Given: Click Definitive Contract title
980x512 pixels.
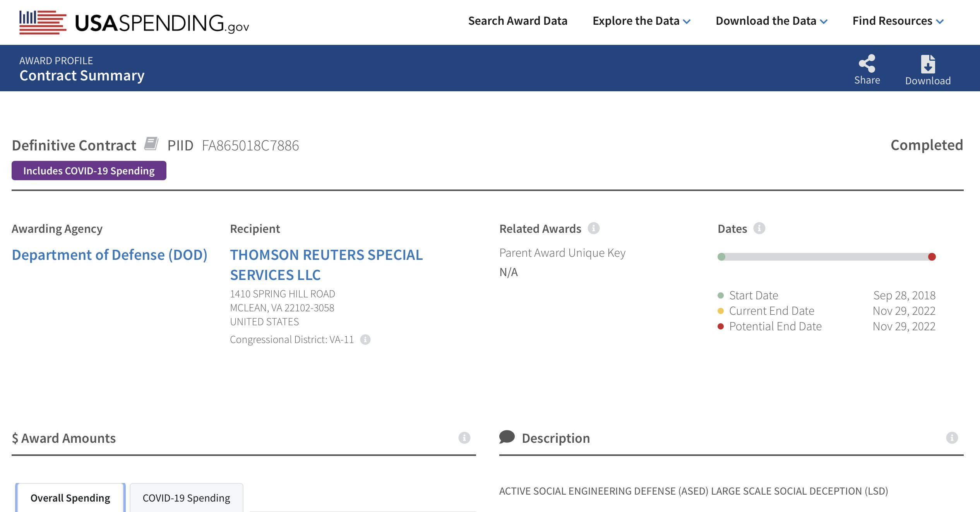Looking at the screenshot, I should (x=74, y=145).
